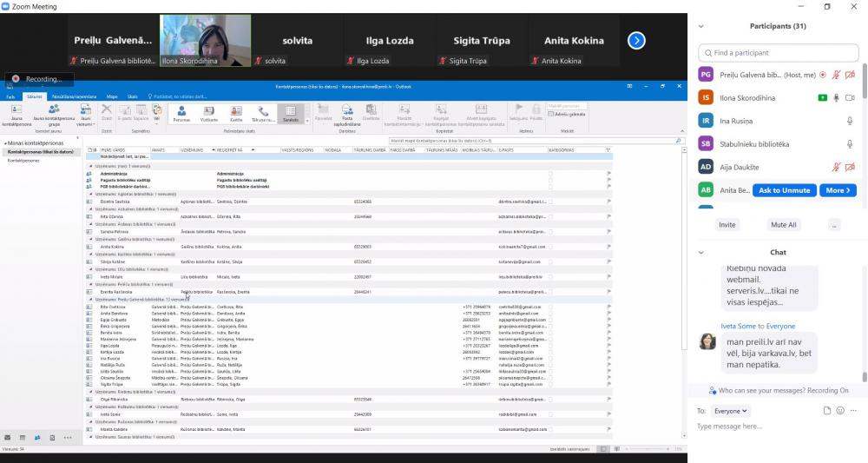The image size is (868, 463).
Task: Click the new contact group icon
Action: [54, 109]
